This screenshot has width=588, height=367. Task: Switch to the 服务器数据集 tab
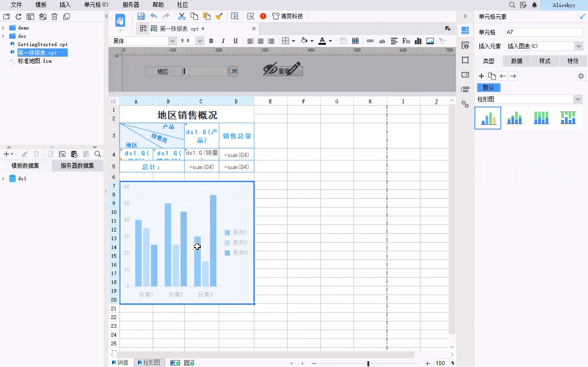coord(78,166)
